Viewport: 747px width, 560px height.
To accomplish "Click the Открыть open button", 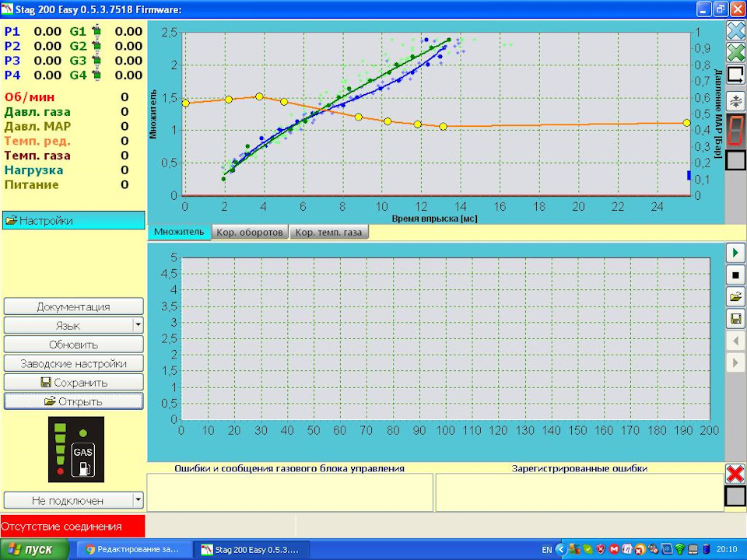I will click(73, 401).
